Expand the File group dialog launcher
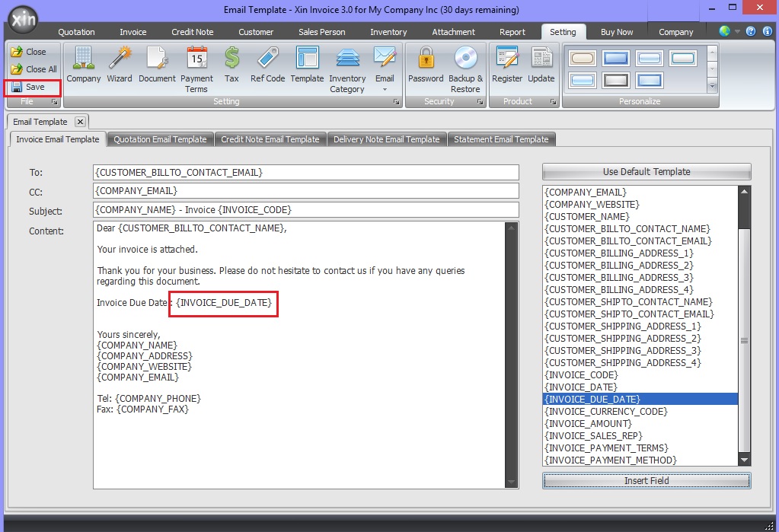Screen dimensions: 779x532 coord(54,102)
